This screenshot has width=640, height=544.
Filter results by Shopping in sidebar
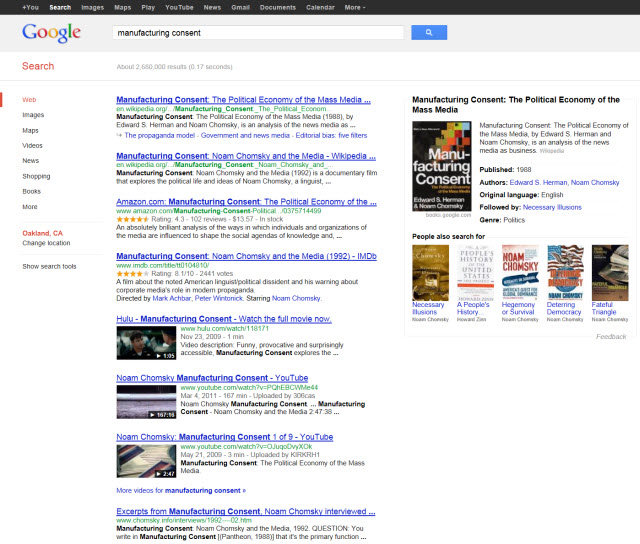[36, 176]
